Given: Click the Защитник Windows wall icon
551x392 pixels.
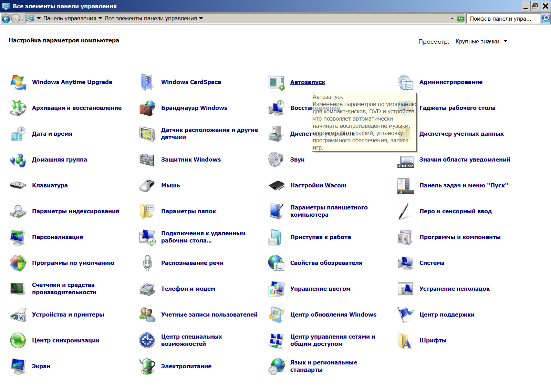Looking at the screenshot, I should [147, 160].
